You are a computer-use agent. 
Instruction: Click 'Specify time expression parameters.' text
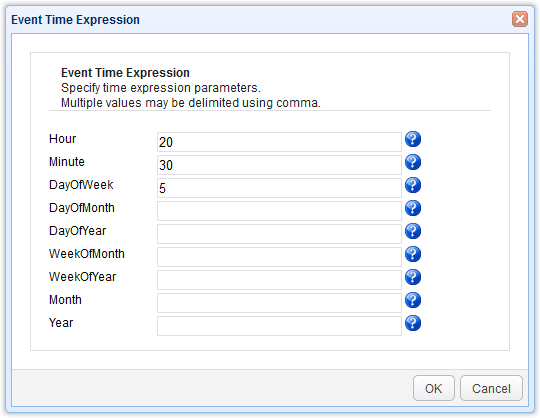[x=161, y=88]
